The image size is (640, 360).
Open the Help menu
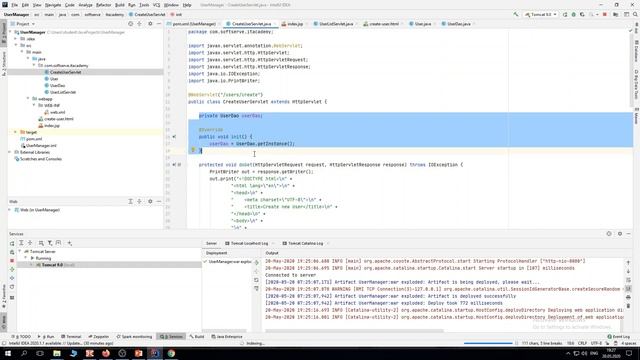tap(187, 5)
